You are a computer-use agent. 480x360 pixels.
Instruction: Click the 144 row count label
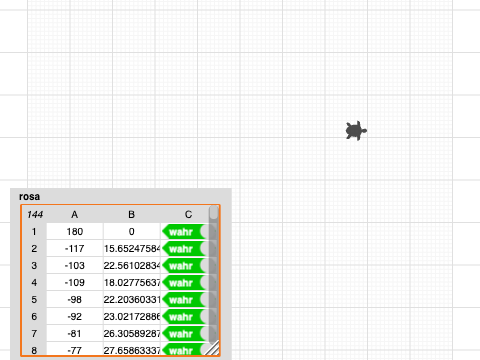(35, 214)
